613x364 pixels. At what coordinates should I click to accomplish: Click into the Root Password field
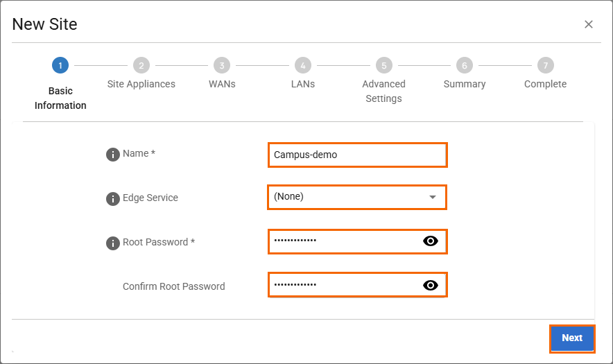(343, 241)
